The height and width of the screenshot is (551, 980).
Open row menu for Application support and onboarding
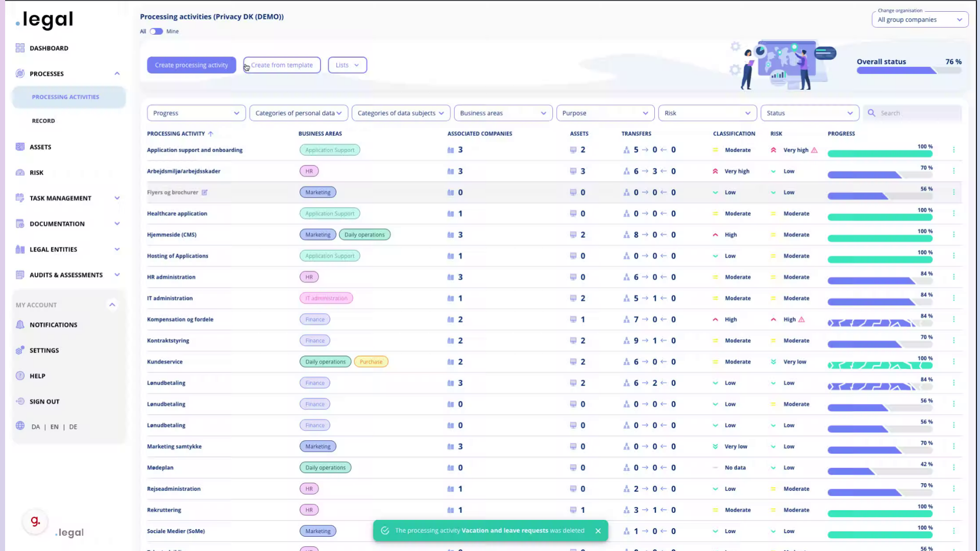pos(953,149)
